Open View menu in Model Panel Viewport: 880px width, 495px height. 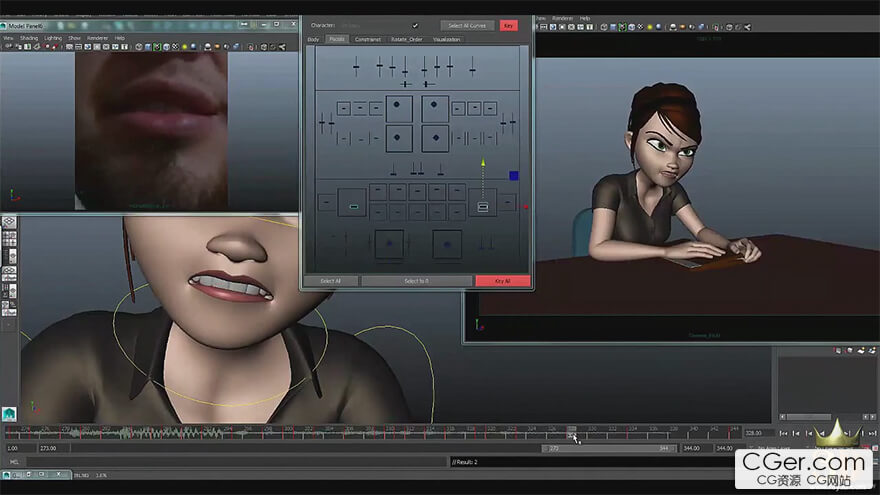coord(8,38)
